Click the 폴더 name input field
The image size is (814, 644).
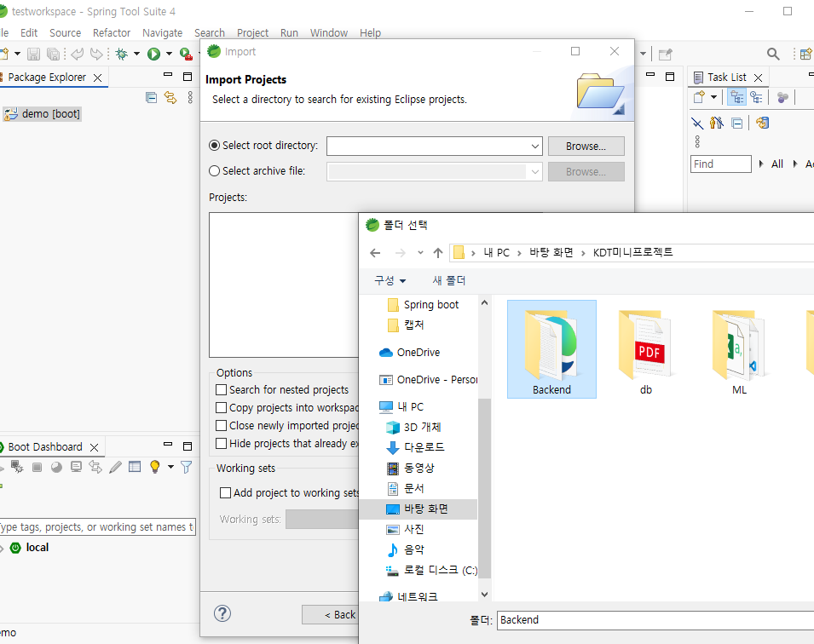pos(655,620)
